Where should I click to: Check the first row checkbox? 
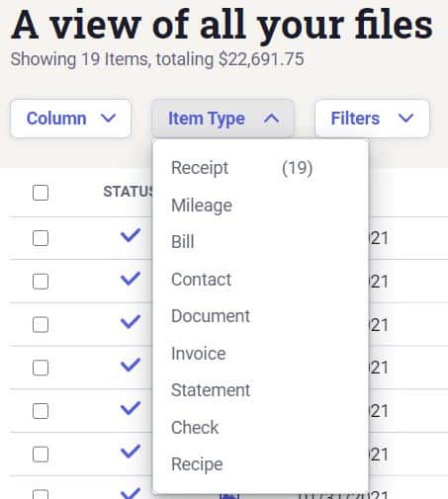click(x=41, y=238)
